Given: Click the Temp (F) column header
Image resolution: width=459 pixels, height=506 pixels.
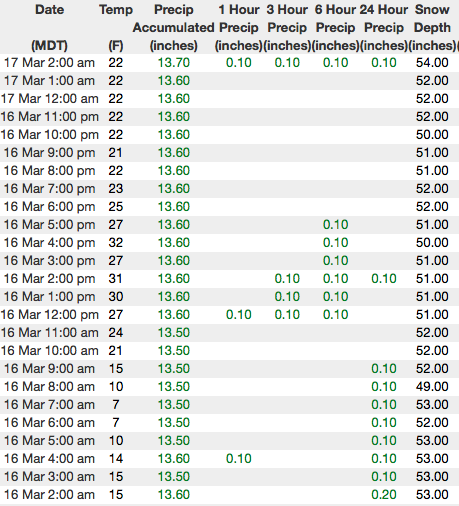Looking at the screenshot, I should click(116, 27).
